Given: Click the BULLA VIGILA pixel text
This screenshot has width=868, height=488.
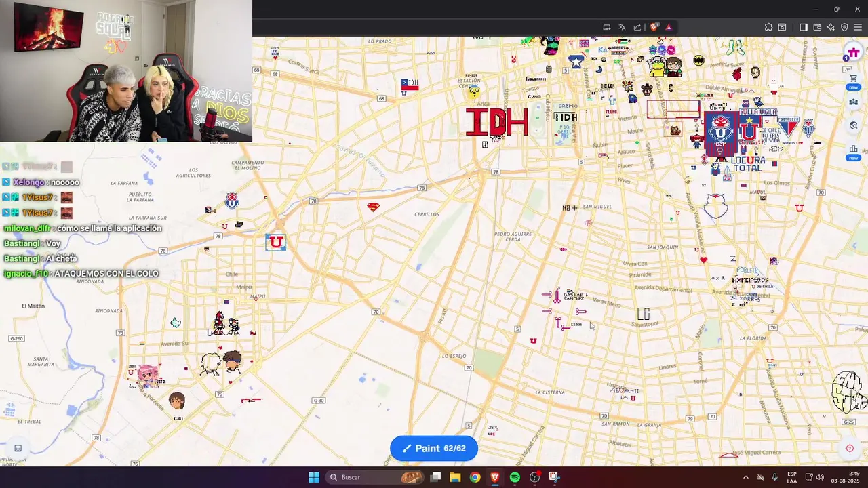Looking at the screenshot, I should point(758,112).
